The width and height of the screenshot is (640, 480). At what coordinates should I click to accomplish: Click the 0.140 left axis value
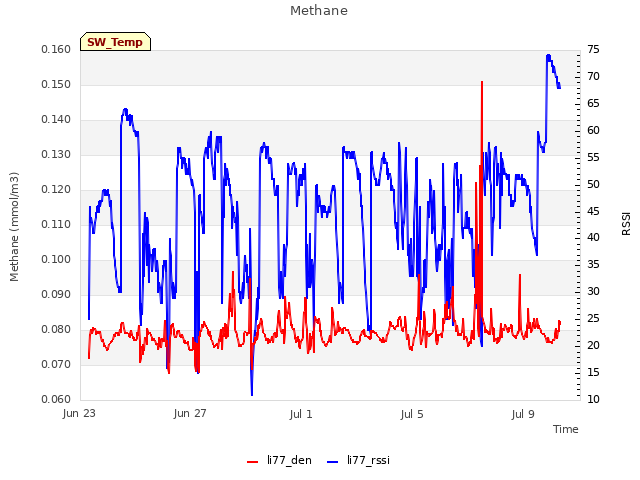(x=56, y=120)
